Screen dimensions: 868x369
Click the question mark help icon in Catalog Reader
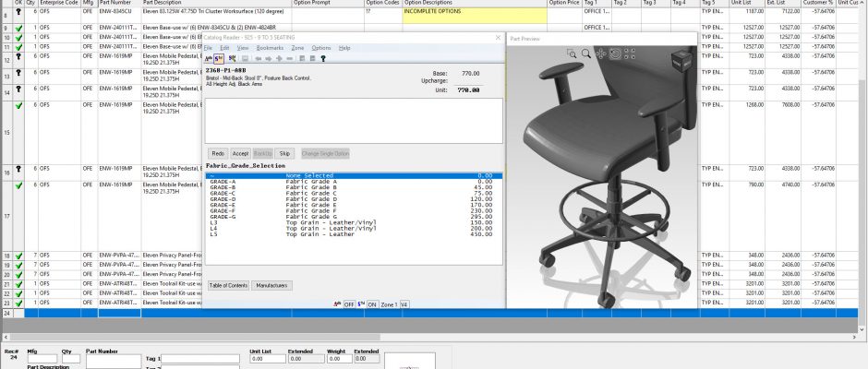point(323,58)
